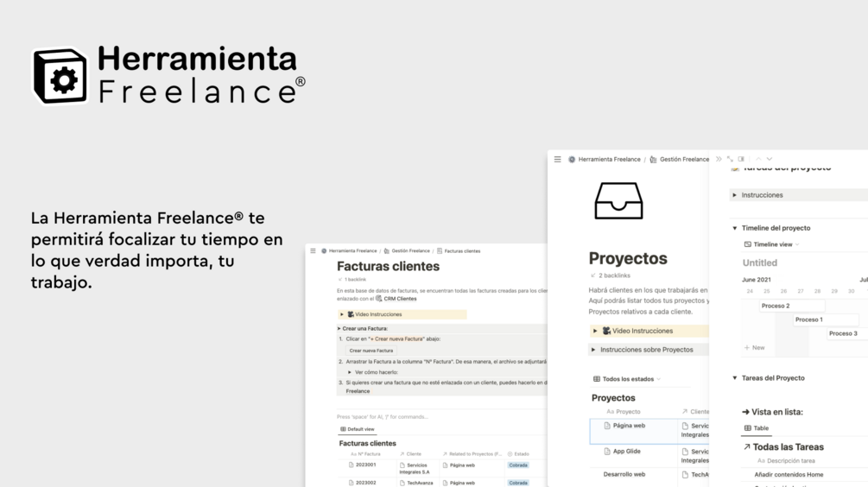Select the Table view tab
This screenshot has width=868, height=487.
pos(757,427)
